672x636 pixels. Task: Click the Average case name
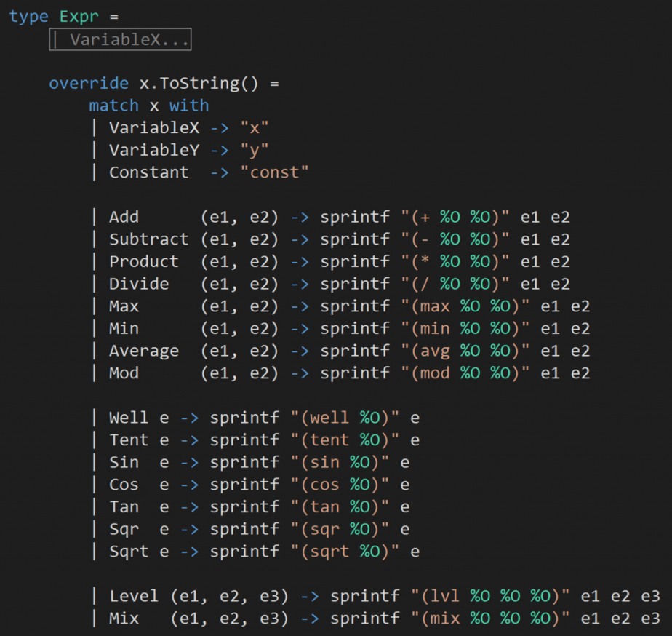tap(143, 351)
